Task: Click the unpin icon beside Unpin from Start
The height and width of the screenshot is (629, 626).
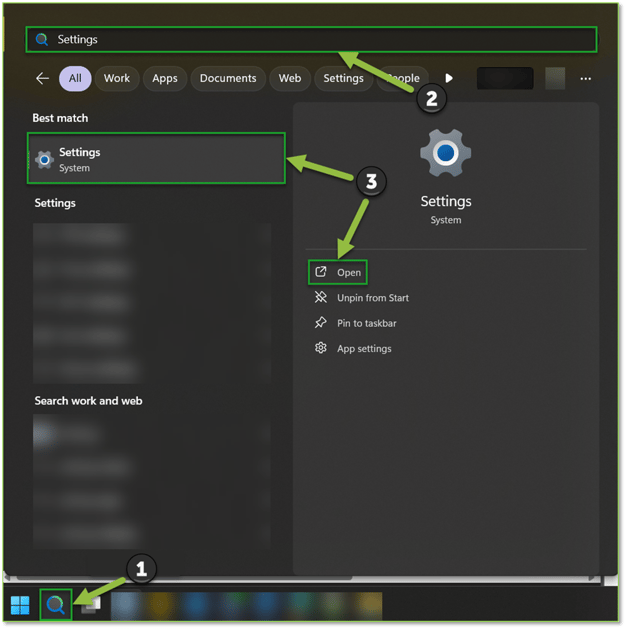Action: pos(320,297)
